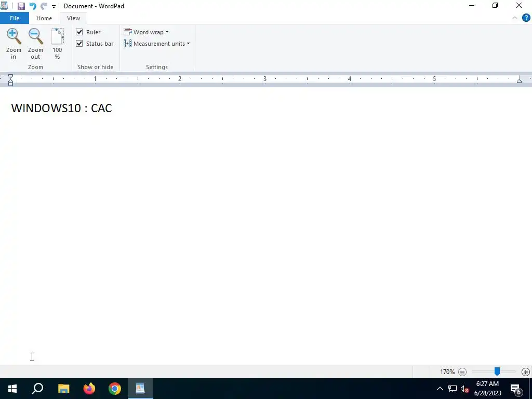Click the taskbar Search magnifier

pos(37,389)
